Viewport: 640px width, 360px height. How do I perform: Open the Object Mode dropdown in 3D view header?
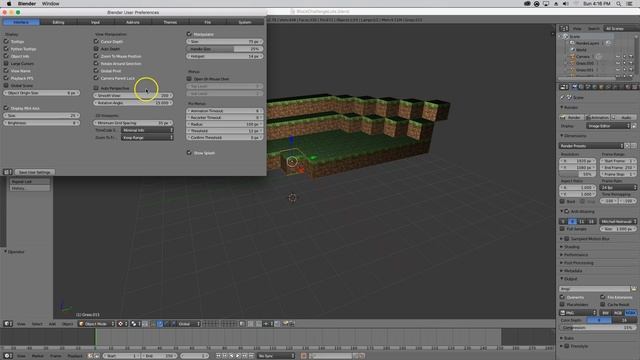[x=97, y=324]
